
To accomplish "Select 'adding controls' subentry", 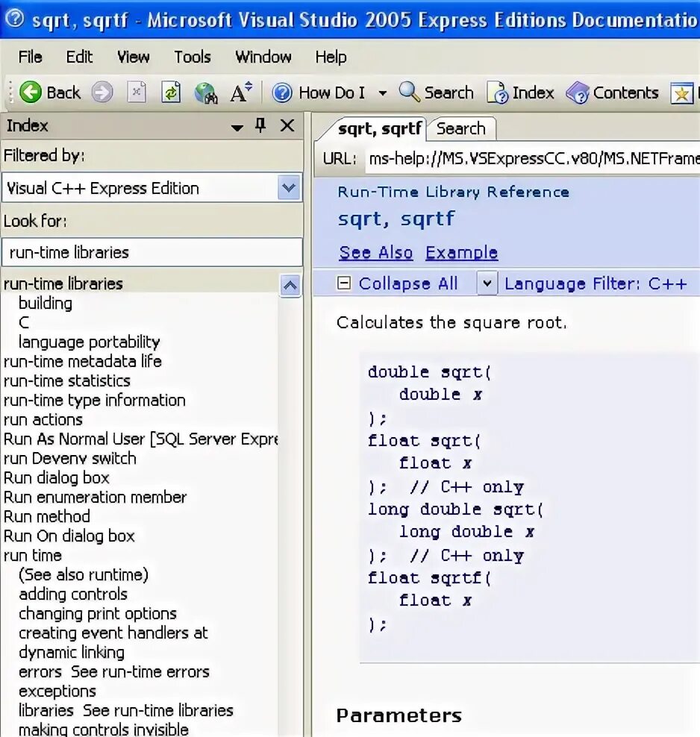I will pyautogui.click(x=73, y=594).
